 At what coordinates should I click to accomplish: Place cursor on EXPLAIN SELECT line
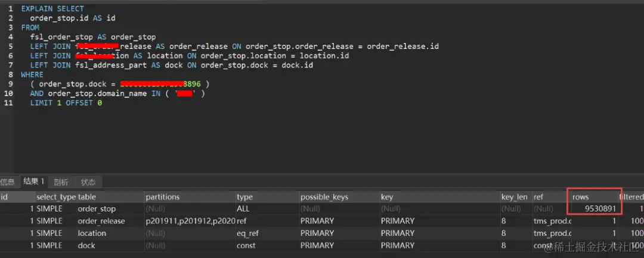click(x=52, y=8)
